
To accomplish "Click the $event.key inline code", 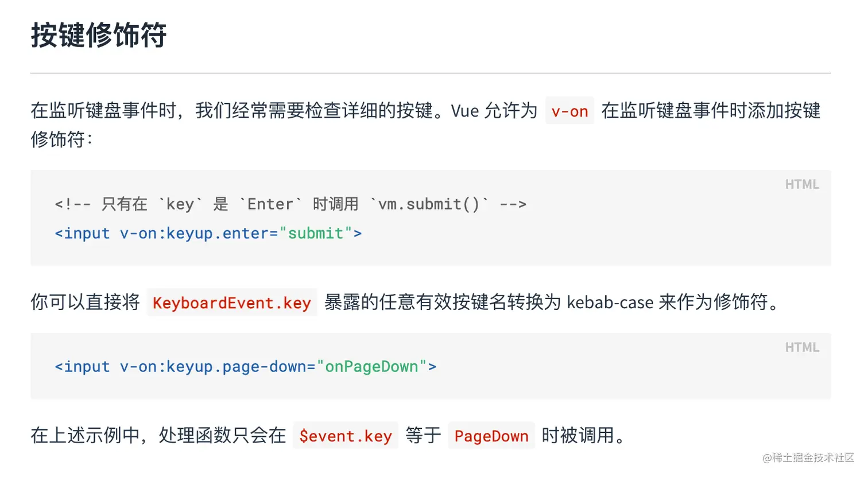I will point(346,436).
